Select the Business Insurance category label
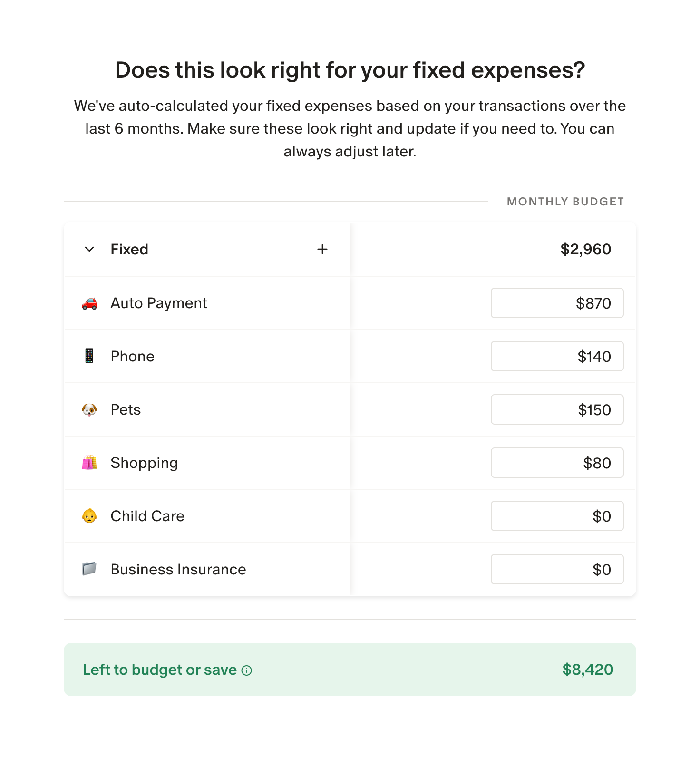 (178, 570)
